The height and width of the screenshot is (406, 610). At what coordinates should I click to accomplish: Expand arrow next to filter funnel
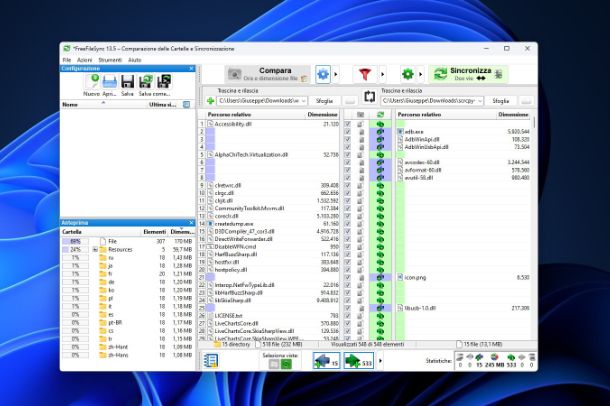pos(382,74)
